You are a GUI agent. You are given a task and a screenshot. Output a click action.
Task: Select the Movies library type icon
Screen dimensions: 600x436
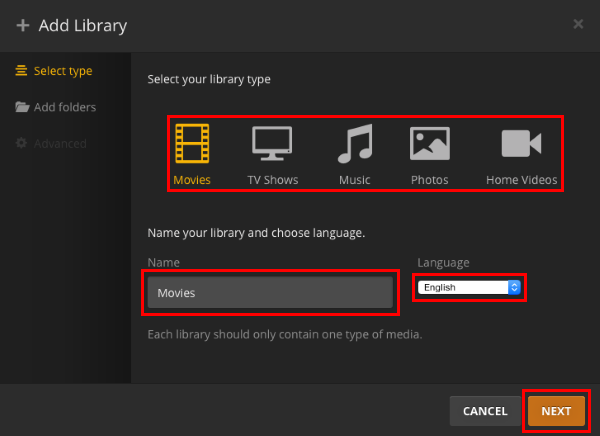click(192, 144)
